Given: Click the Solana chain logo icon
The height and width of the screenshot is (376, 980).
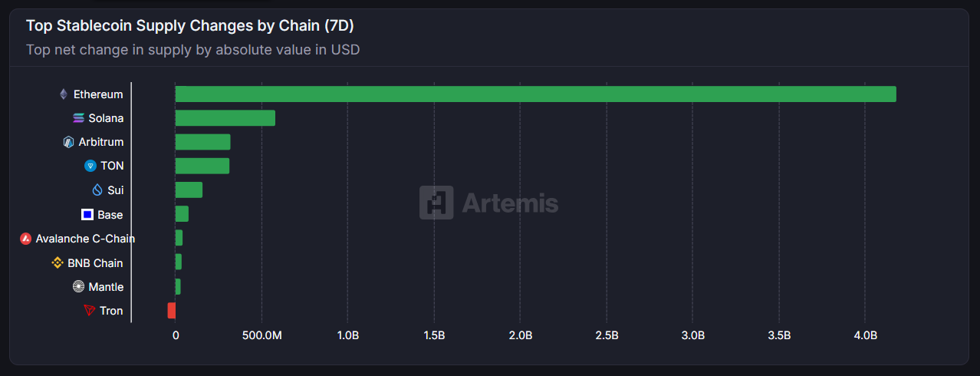Looking at the screenshot, I should pos(78,118).
